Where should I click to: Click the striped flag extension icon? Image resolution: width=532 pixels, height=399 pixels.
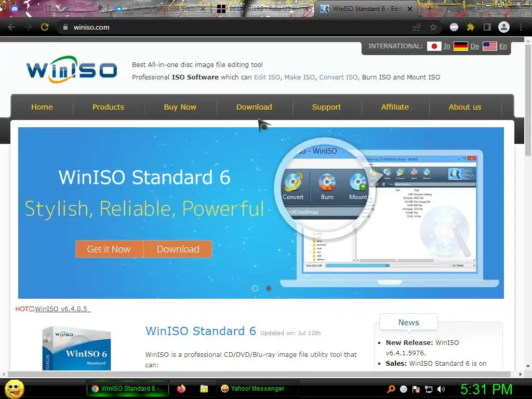point(454,27)
